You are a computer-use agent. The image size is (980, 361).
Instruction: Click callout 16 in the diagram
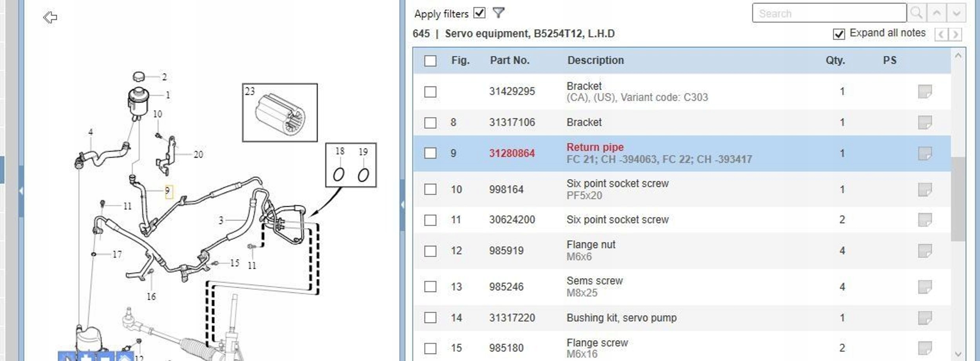(151, 297)
